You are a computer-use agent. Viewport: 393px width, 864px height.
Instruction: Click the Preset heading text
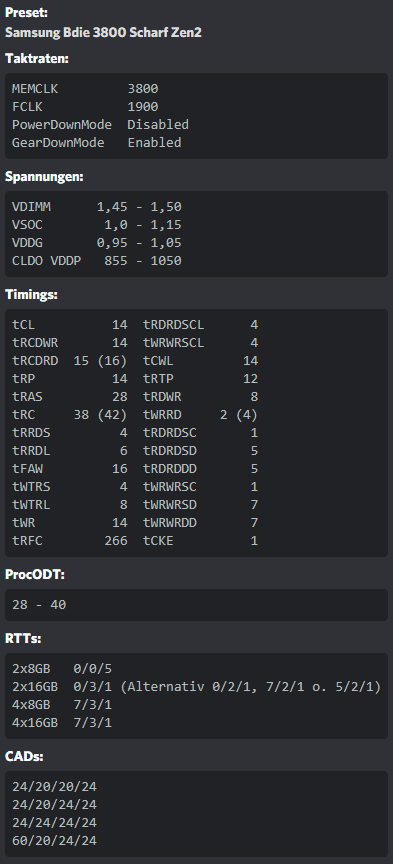[26, 13]
